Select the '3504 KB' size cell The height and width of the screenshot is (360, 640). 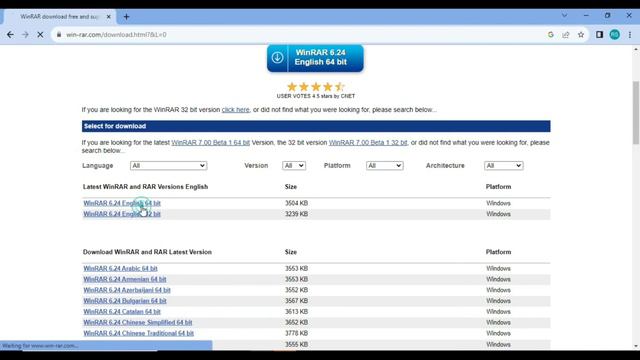point(296,203)
